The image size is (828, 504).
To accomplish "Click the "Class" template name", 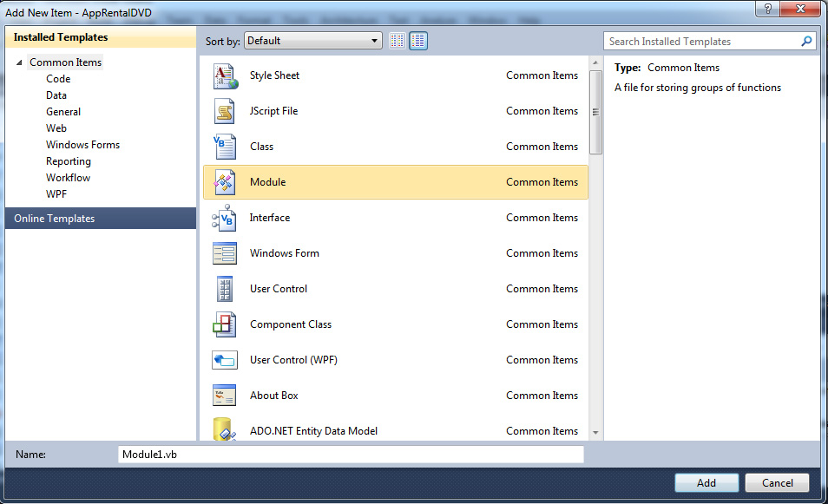I will (x=262, y=147).
